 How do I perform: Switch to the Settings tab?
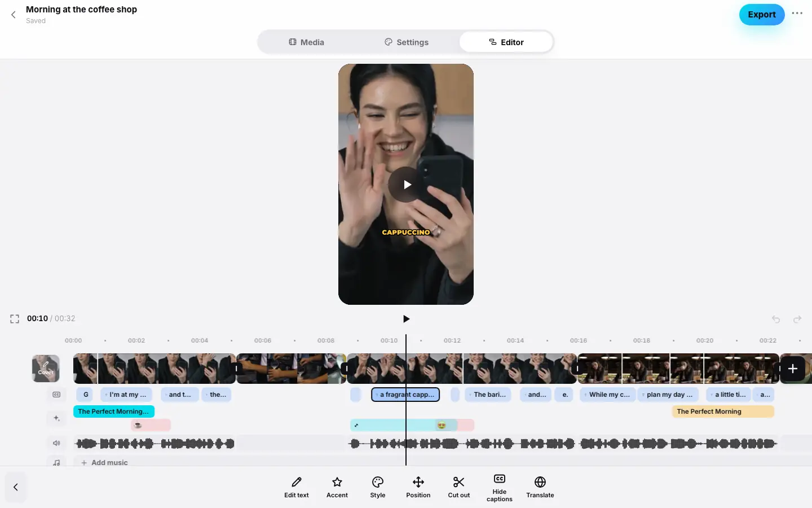pos(407,42)
